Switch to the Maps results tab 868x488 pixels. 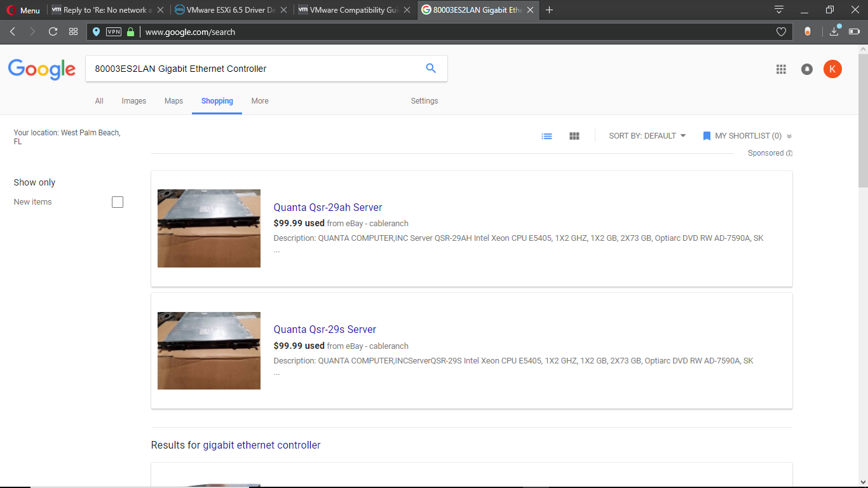(173, 101)
